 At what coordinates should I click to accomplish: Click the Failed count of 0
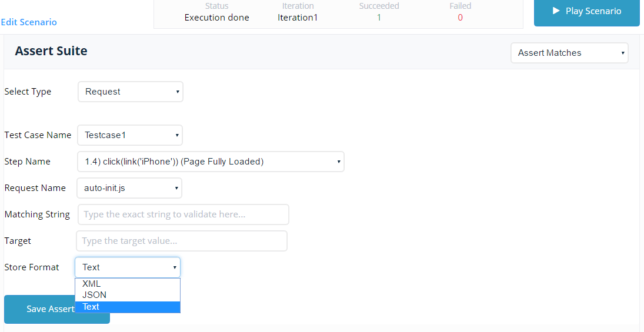click(460, 18)
